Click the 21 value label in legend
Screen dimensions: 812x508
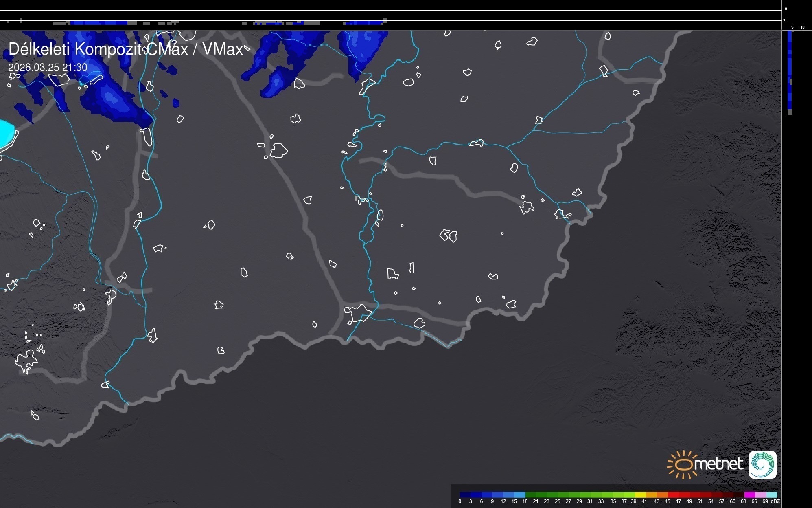click(536, 501)
